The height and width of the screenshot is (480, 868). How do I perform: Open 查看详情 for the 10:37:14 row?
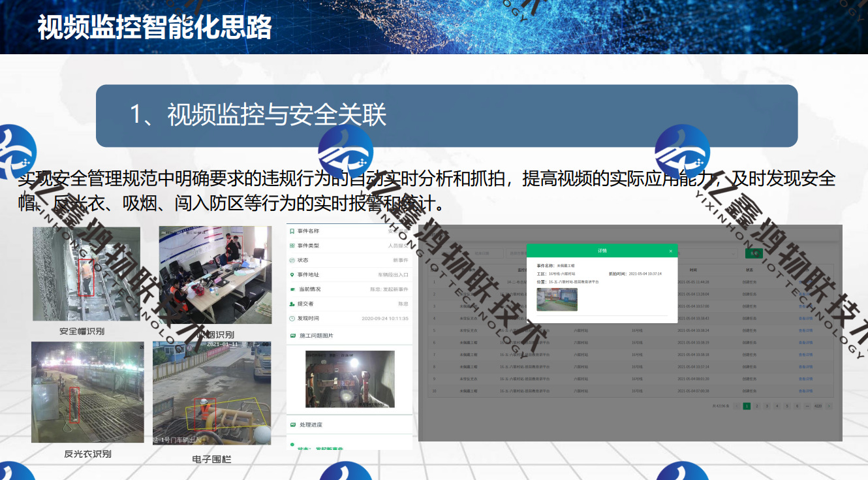[806, 366]
